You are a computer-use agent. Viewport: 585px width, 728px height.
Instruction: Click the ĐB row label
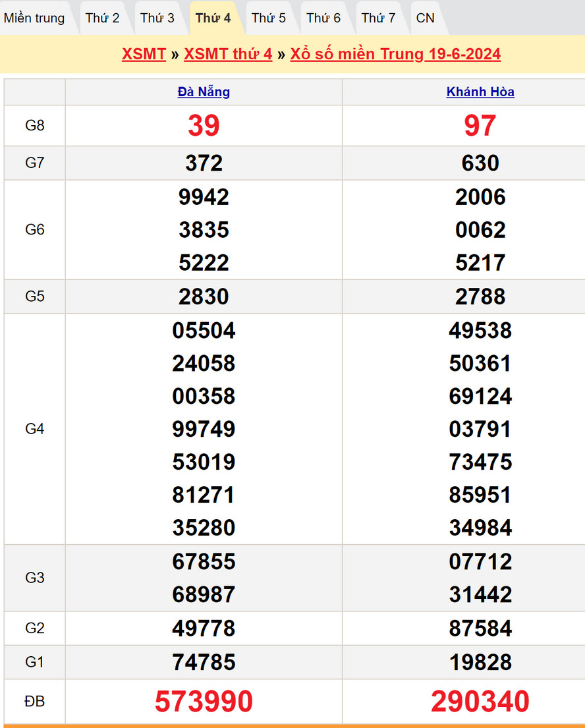(x=34, y=702)
